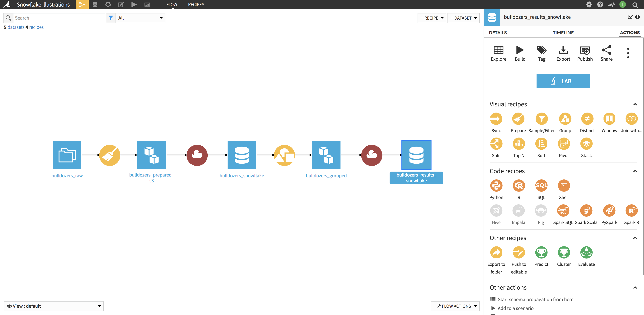The image size is (644, 315).
Task: Open the Dataiku bird home logo
Action: tap(7, 4)
